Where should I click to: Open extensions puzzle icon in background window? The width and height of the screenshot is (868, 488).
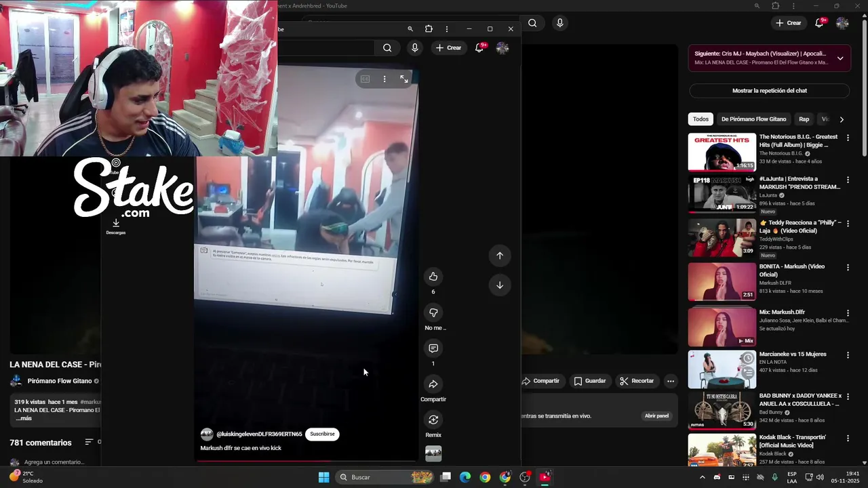point(776,6)
